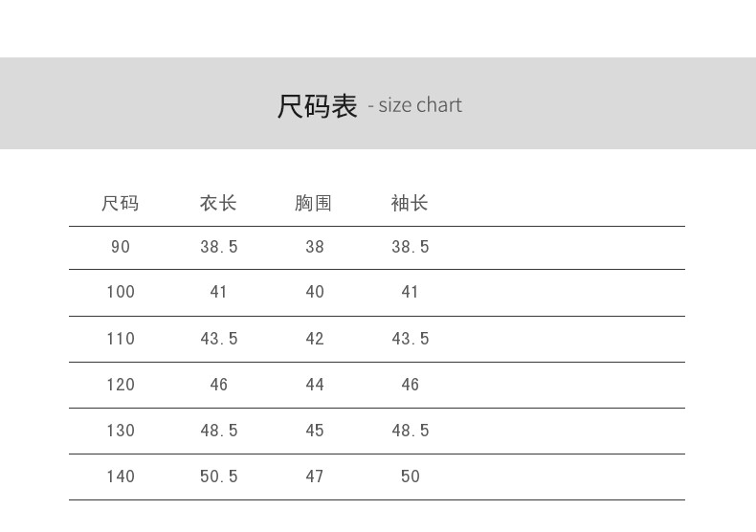The image size is (756, 532).
Task: Click size 140 row label
Action: (x=121, y=477)
